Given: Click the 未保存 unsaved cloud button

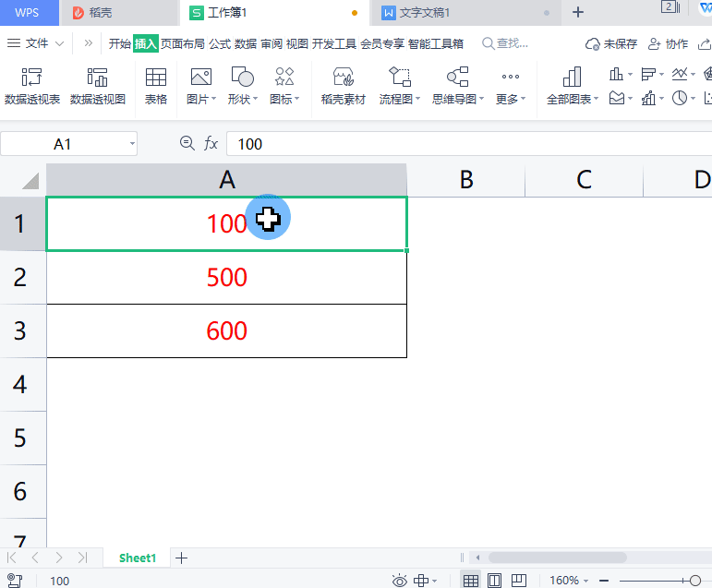Looking at the screenshot, I should click(612, 43).
